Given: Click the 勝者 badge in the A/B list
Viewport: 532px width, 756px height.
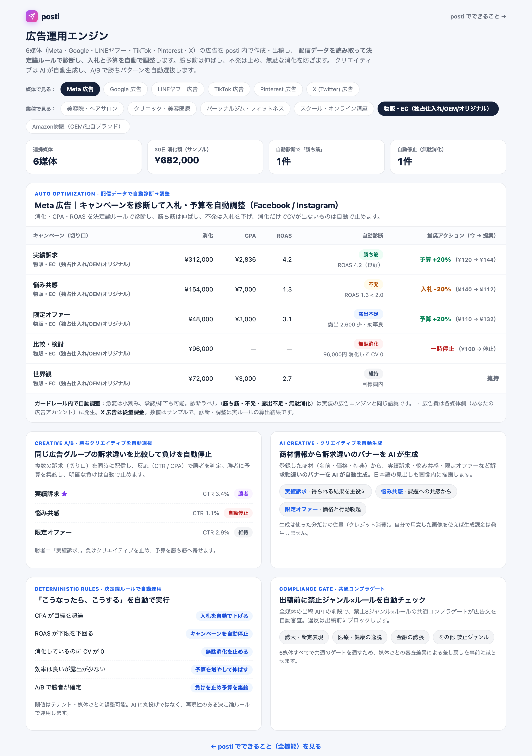Looking at the screenshot, I should click(243, 493).
